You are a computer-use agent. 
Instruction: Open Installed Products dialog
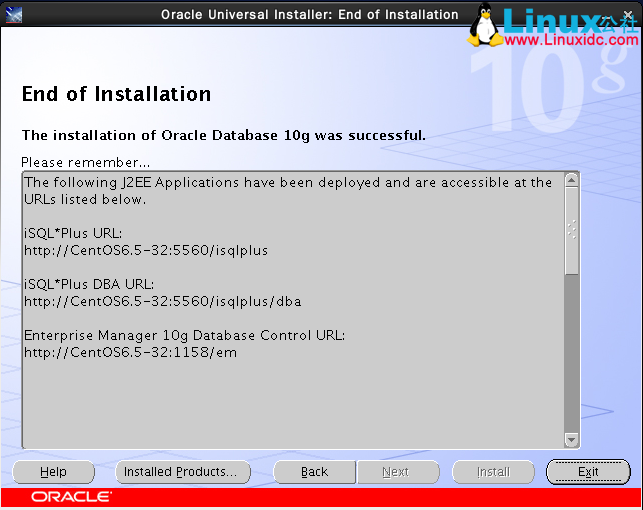[183, 472]
